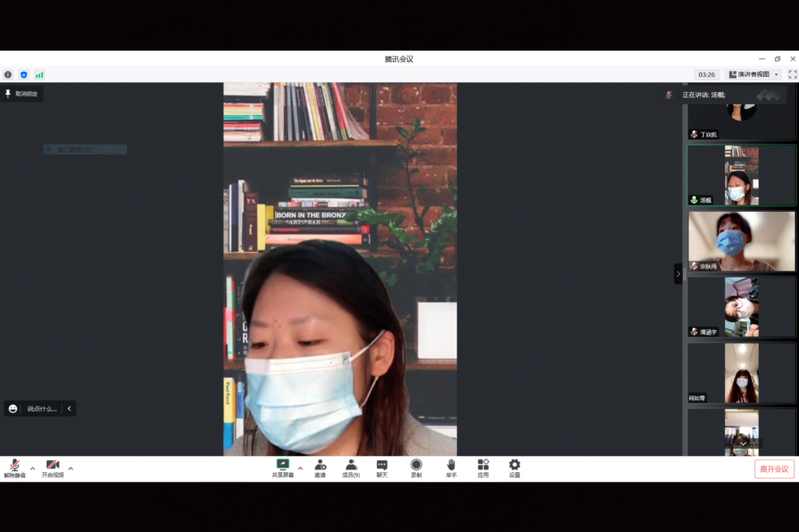Click the meeting info icon at top left

click(x=8, y=75)
